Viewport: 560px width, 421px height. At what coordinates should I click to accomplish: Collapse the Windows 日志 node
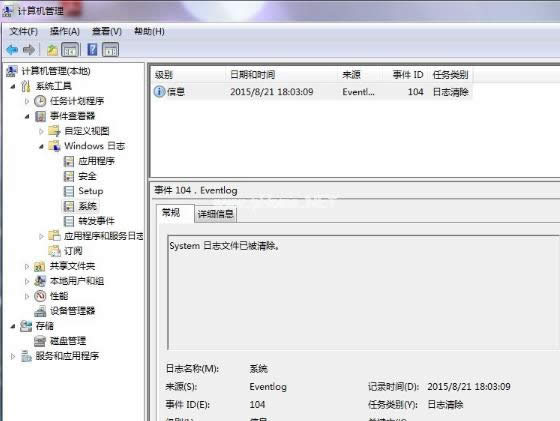[41, 146]
